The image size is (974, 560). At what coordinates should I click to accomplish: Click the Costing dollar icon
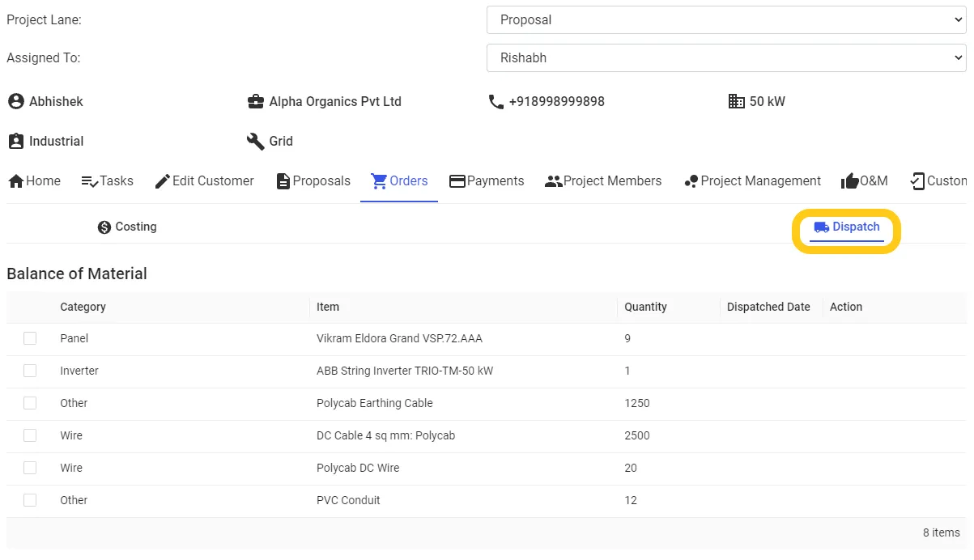104,227
